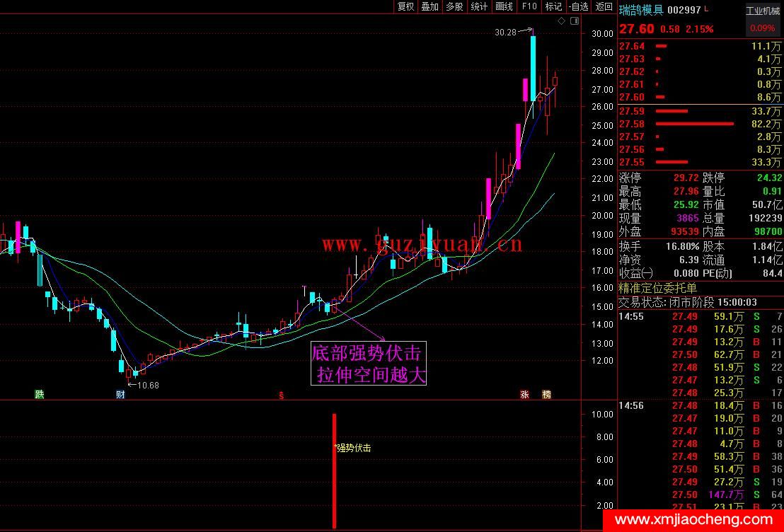Click the 榜 ranking marker icon
Viewport: 784px width, 532px height.
click(546, 394)
